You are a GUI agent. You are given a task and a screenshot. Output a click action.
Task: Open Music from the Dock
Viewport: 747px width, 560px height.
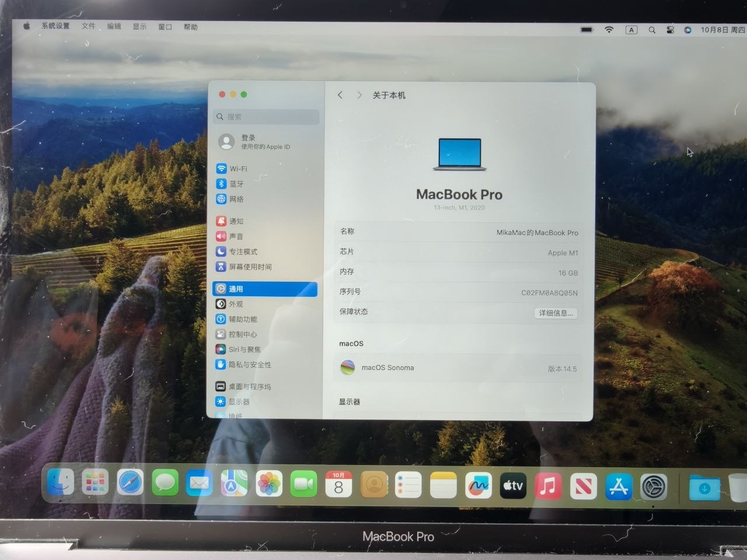coord(548,486)
